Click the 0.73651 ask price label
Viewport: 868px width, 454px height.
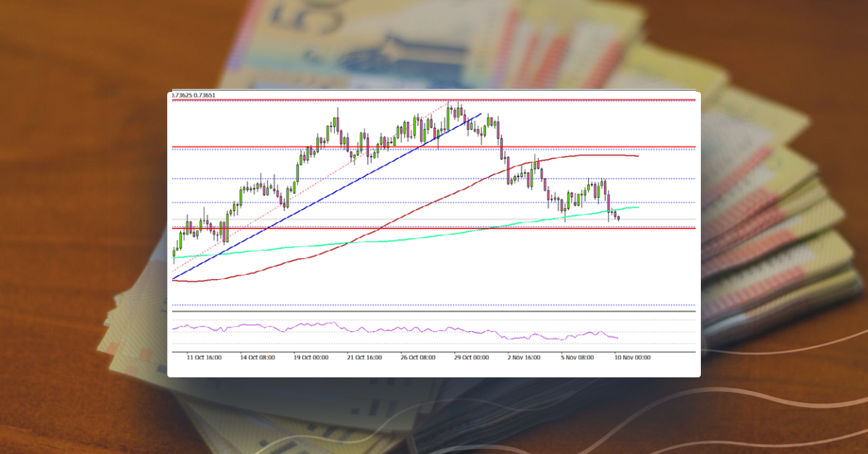coord(204,95)
